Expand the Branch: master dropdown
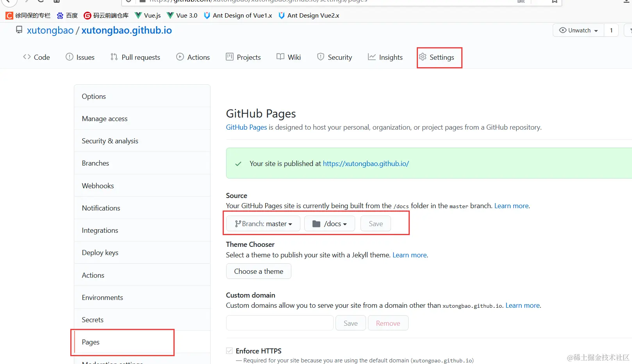 (x=263, y=223)
